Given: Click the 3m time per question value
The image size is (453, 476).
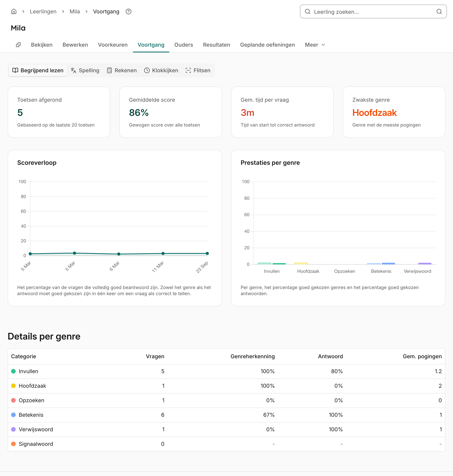Looking at the screenshot, I should pyautogui.click(x=247, y=113).
